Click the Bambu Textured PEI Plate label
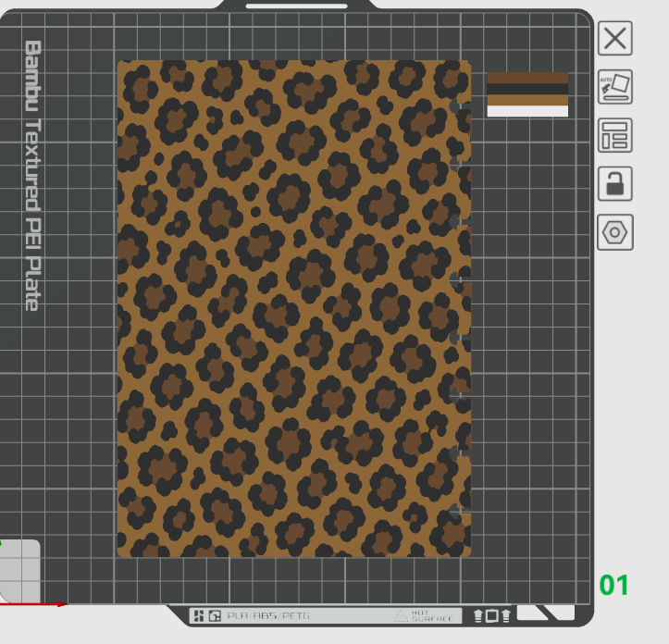This screenshot has height=644, width=669. click(32, 176)
